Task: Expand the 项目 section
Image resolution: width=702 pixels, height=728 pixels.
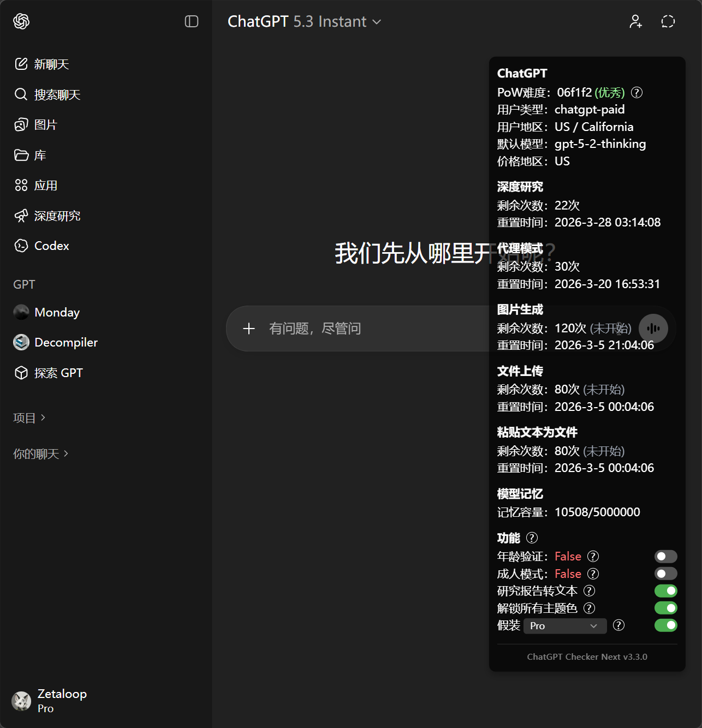Action: point(29,417)
